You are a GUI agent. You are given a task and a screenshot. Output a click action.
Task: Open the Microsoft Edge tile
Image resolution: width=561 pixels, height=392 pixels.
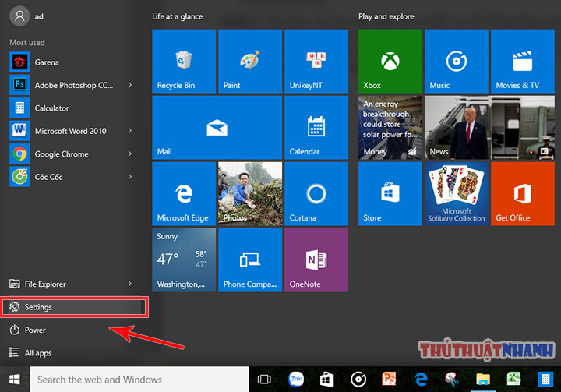(184, 194)
